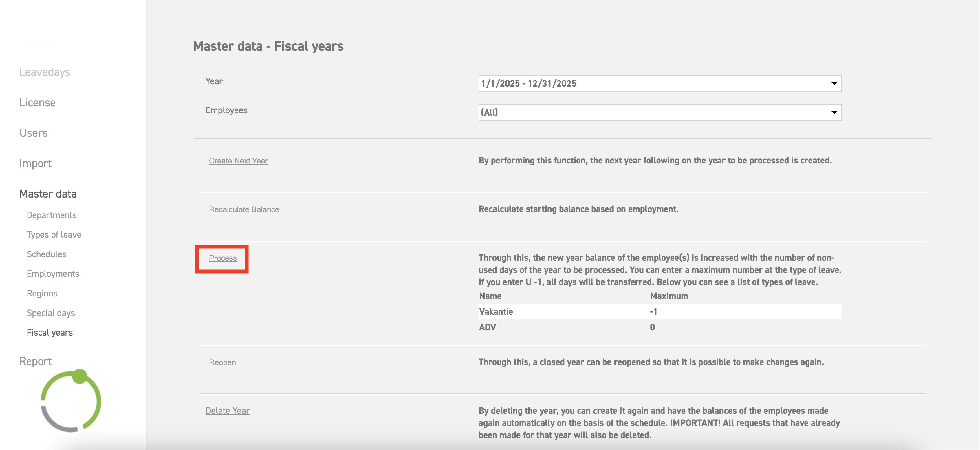Click the Vakantie row in the leave table
The width and height of the screenshot is (980, 450).
click(660, 311)
